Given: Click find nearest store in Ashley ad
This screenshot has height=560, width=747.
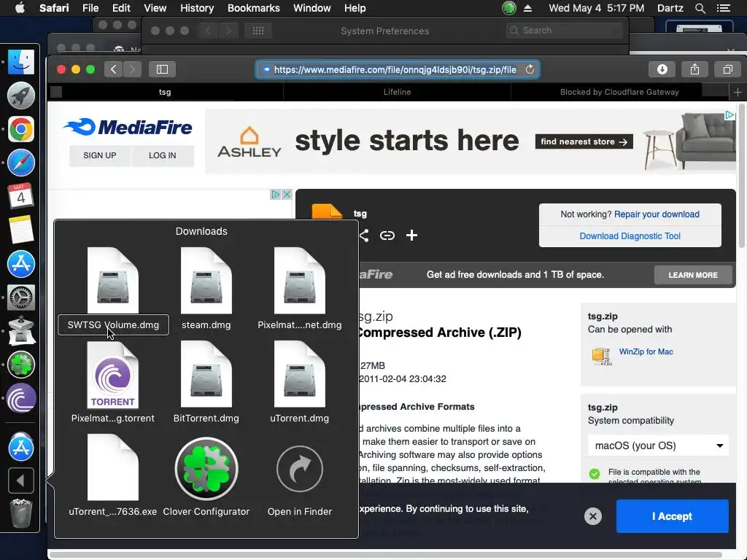Looking at the screenshot, I should [584, 142].
